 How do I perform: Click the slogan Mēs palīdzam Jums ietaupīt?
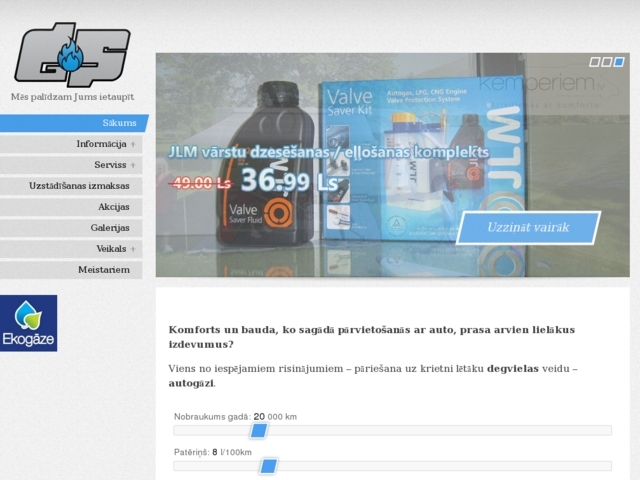click(x=72, y=97)
